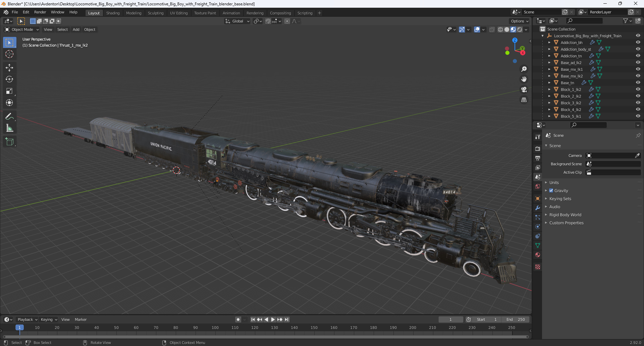Image resolution: width=644 pixels, height=346 pixels.
Task: Open the Modifier properties tab
Action: [538, 208]
